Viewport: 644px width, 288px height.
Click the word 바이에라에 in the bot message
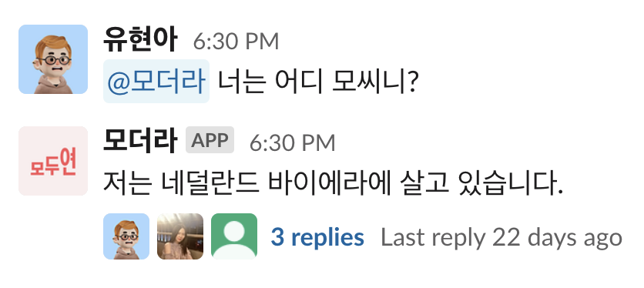(329, 184)
